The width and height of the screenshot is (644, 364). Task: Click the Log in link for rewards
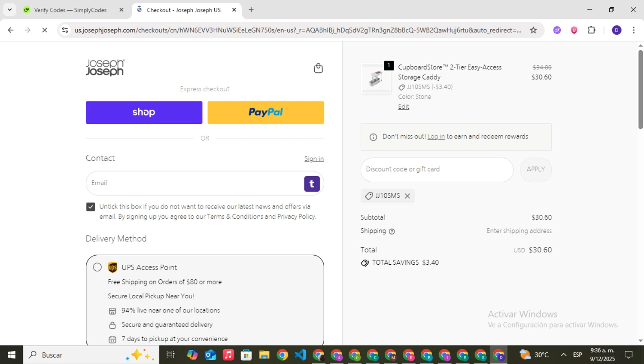(436, 137)
